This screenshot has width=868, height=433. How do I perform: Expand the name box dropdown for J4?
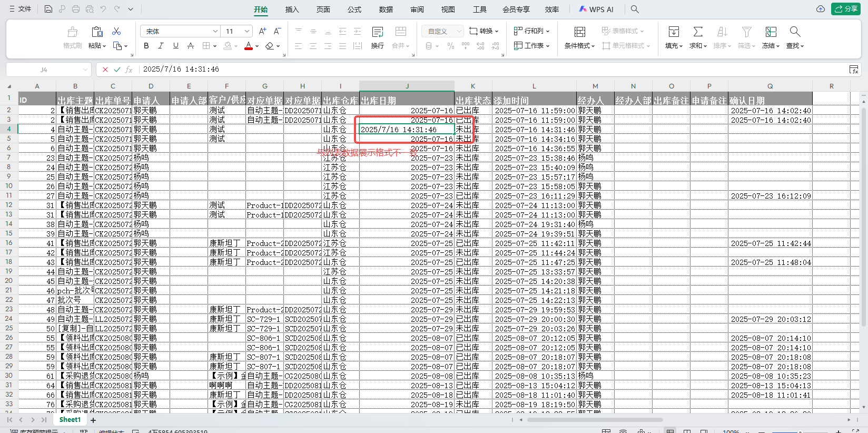pos(85,70)
